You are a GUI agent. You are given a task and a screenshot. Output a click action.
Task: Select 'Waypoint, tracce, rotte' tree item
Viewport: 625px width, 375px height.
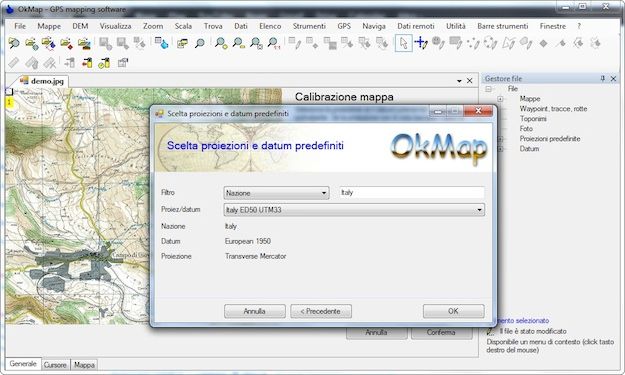[553, 109]
